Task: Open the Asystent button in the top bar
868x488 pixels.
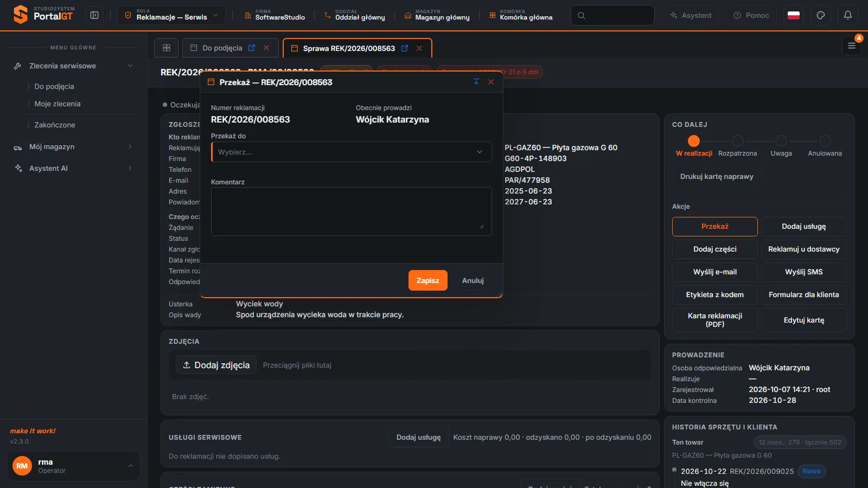Action: 691,15
